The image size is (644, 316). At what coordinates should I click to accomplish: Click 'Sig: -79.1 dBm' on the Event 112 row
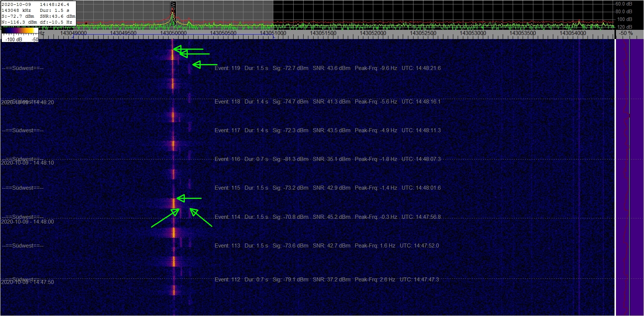[290, 280]
